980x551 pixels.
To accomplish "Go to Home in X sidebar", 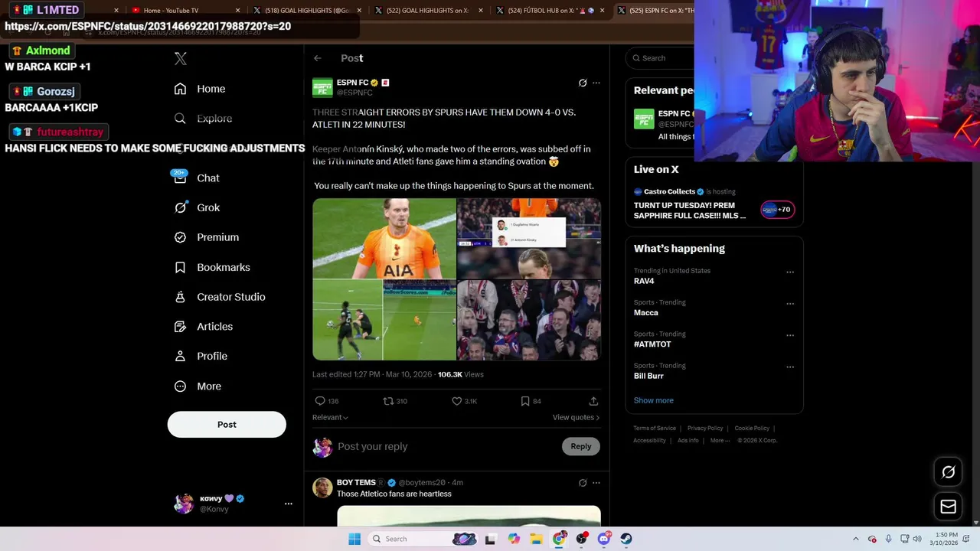I will [x=200, y=89].
